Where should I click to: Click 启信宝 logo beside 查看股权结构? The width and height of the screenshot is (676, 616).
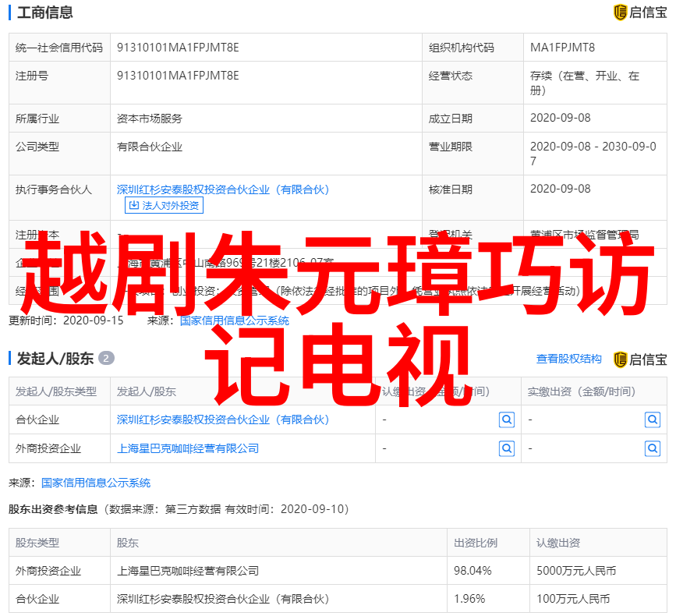tap(640, 359)
